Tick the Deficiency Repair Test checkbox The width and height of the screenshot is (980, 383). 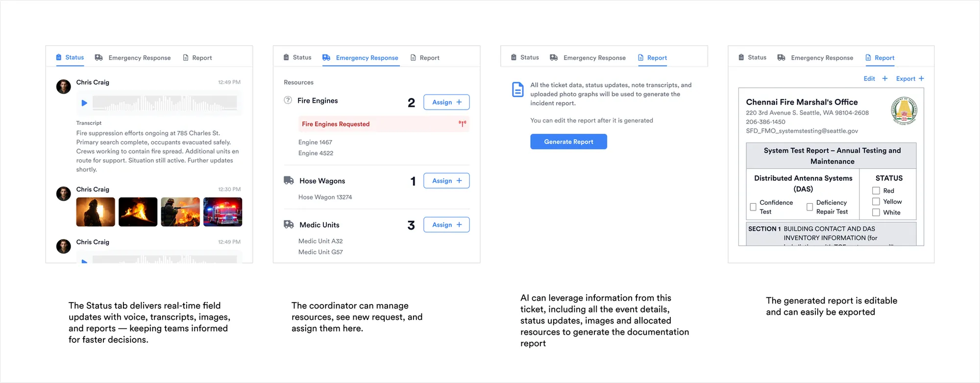[x=809, y=207]
